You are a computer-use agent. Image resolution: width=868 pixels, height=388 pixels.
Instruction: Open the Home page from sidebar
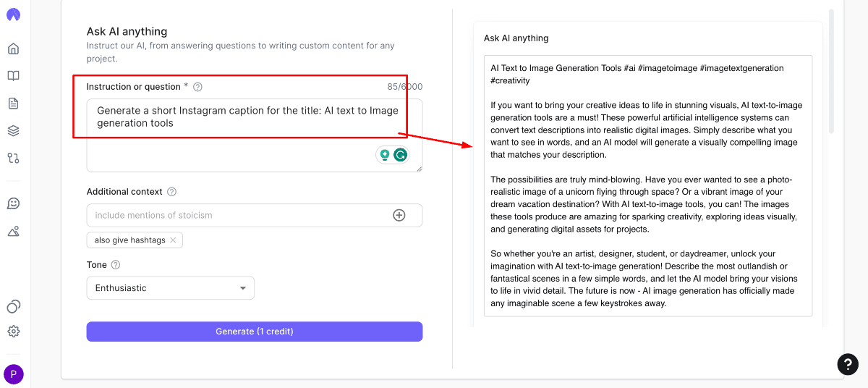pyautogui.click(x=13, y=49)
